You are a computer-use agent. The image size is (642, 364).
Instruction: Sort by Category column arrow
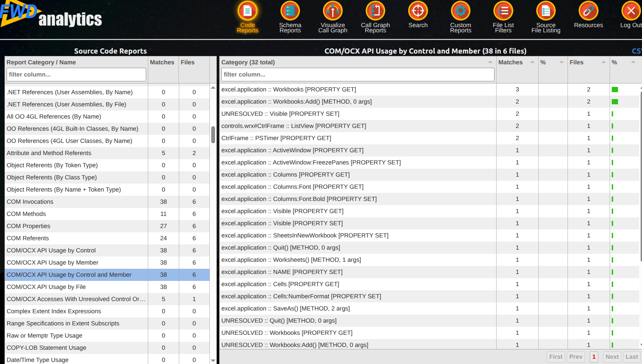click(x=490, y=62)
